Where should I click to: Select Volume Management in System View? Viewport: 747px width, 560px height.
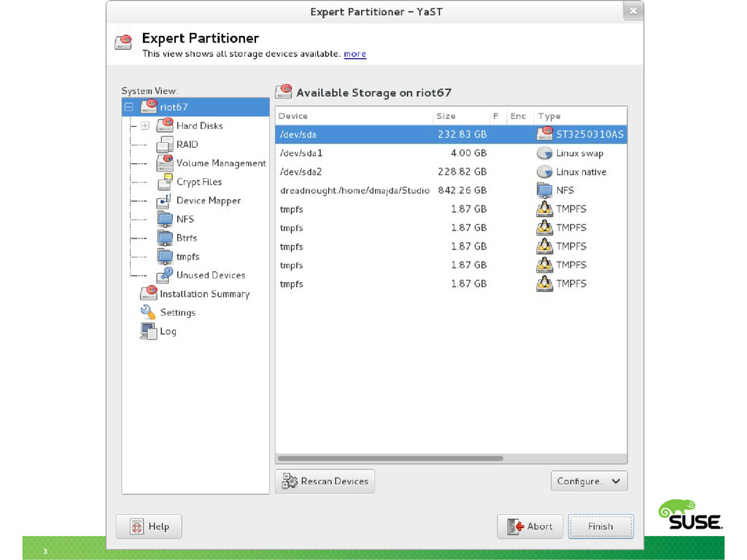221,163
